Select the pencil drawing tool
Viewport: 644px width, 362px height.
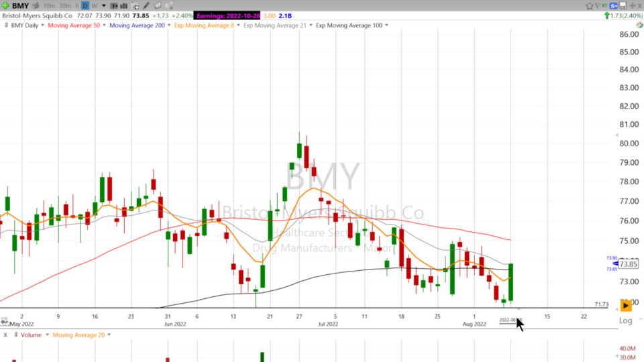(146, 6)
